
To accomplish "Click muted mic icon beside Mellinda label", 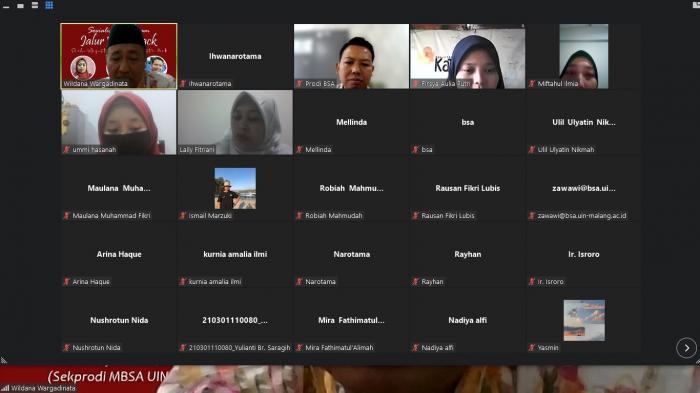I will pyautogui.click(x=300, y=150).
